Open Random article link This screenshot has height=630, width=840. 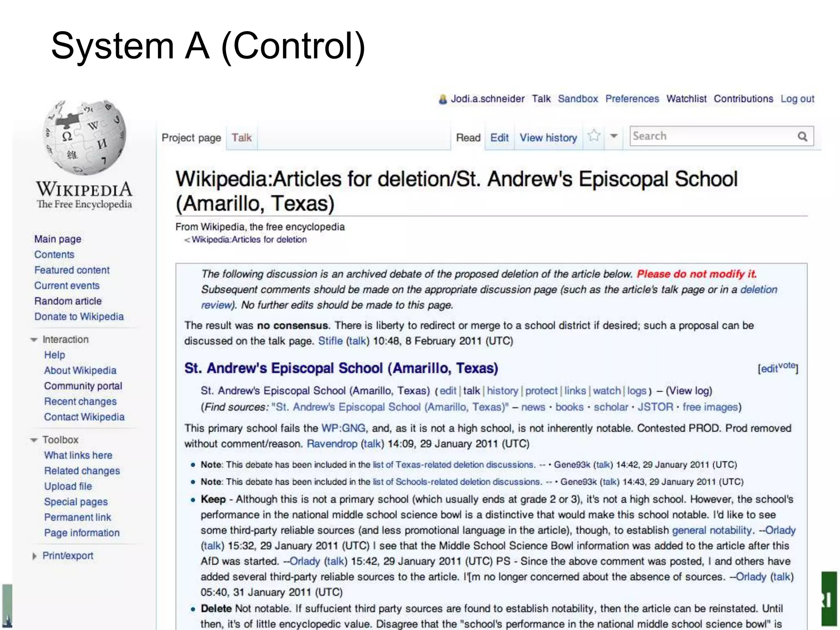tap(68, 301)
